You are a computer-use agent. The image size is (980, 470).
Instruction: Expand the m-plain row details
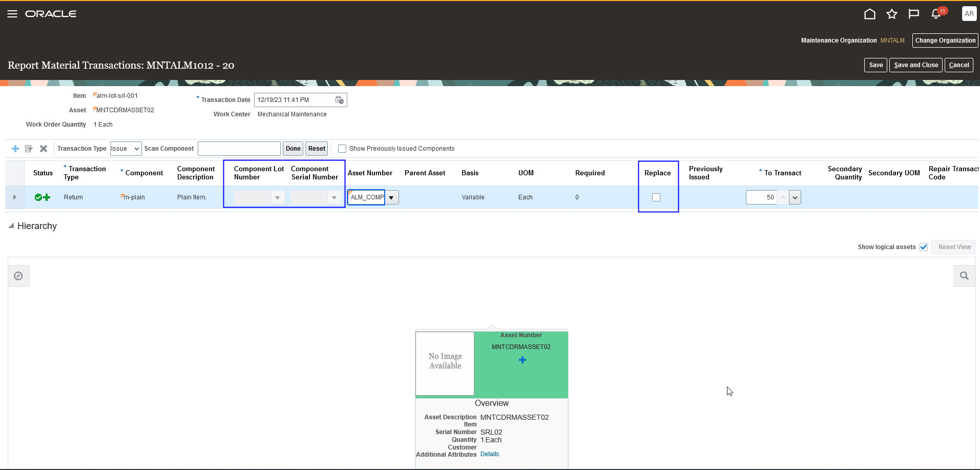14,197
